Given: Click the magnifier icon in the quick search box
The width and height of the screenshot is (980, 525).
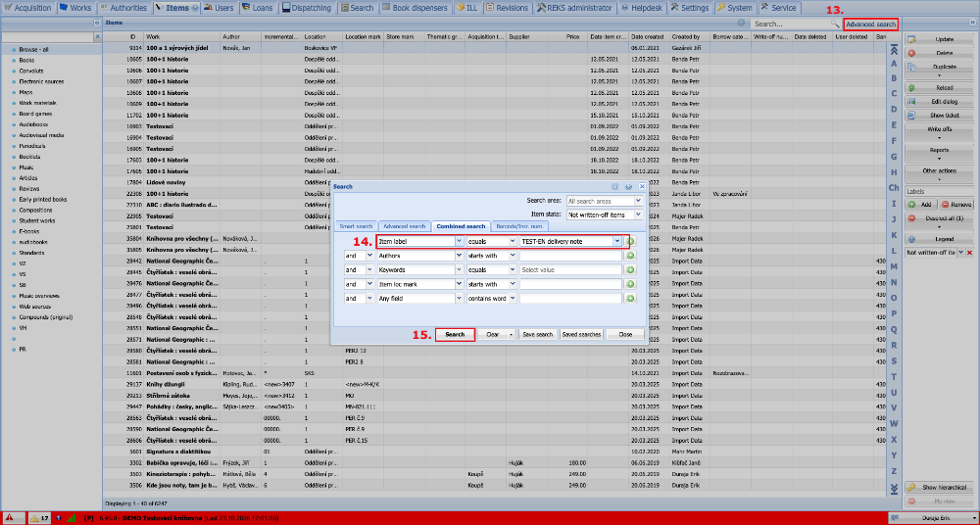Looking at the screenshot, I should pos(834,24).
